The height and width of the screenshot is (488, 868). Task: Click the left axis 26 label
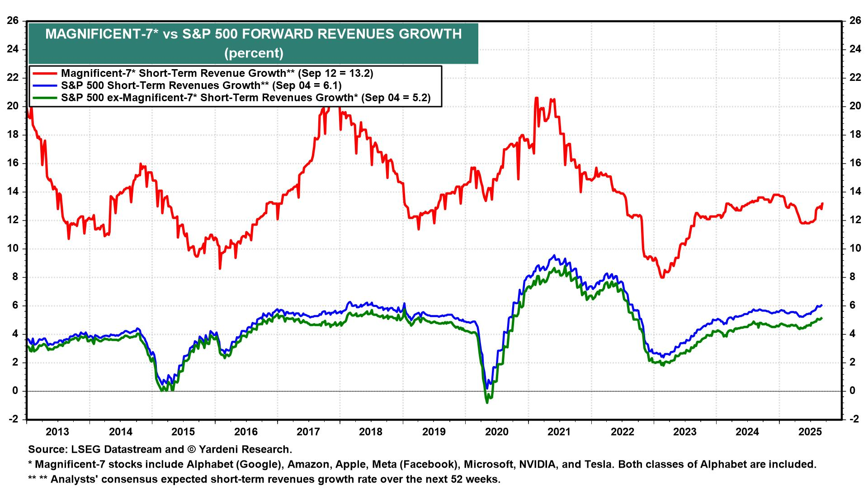[x=13, y=21]
